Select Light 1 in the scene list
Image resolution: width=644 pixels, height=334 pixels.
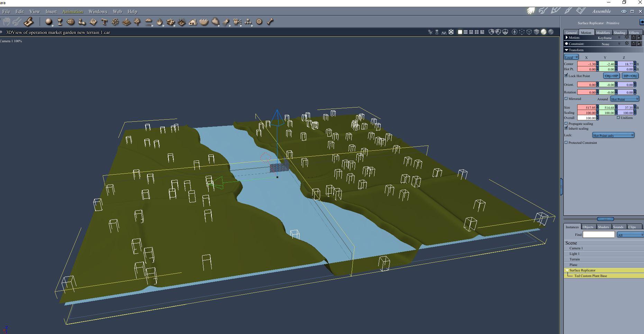click(604, 254)
